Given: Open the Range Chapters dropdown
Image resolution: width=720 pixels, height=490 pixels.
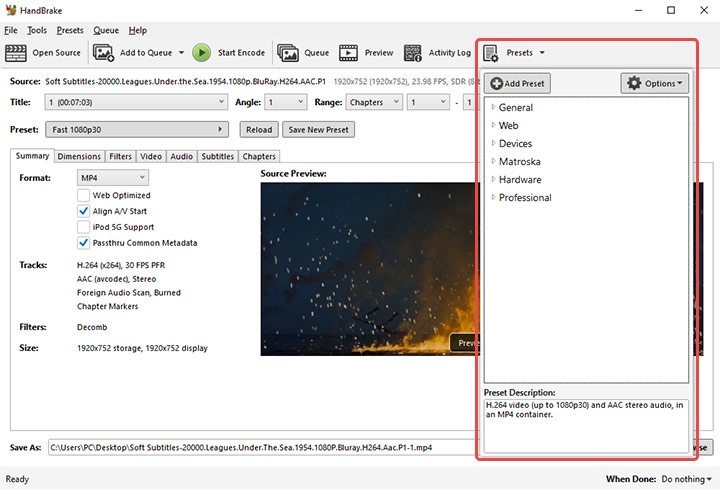Looking at the screenshot, I should pyautogui.click(x=374, y=102).
